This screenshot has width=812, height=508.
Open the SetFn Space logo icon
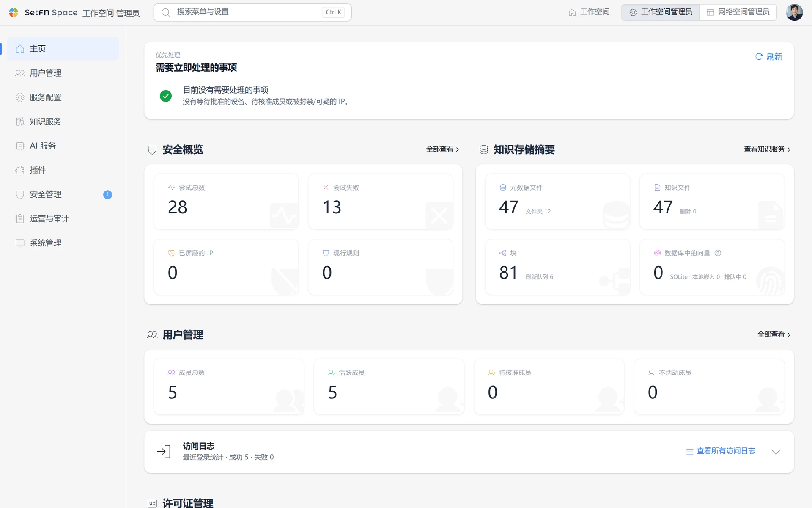(14, 12)
